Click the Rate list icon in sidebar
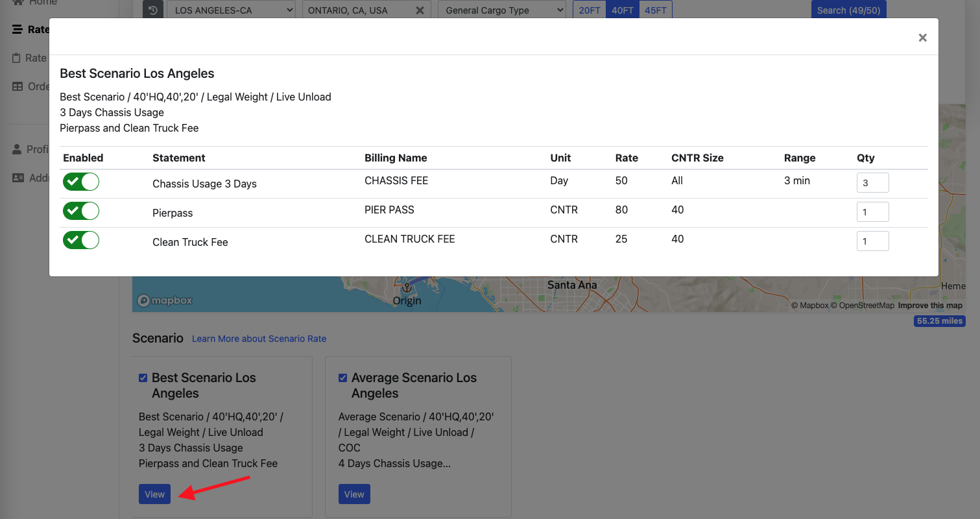The width and height of the screenshot is (980, 519). tap(18, 29)
